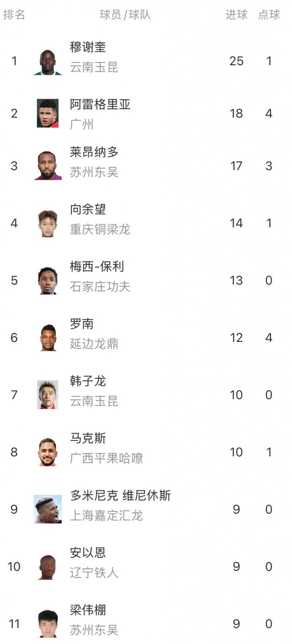Select the 进球 column header
292x644 pixels.
click(236, 15)
